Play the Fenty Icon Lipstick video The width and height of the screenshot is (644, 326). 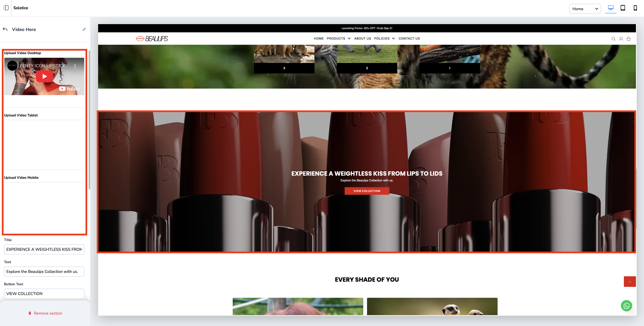(x=44, y=76)
